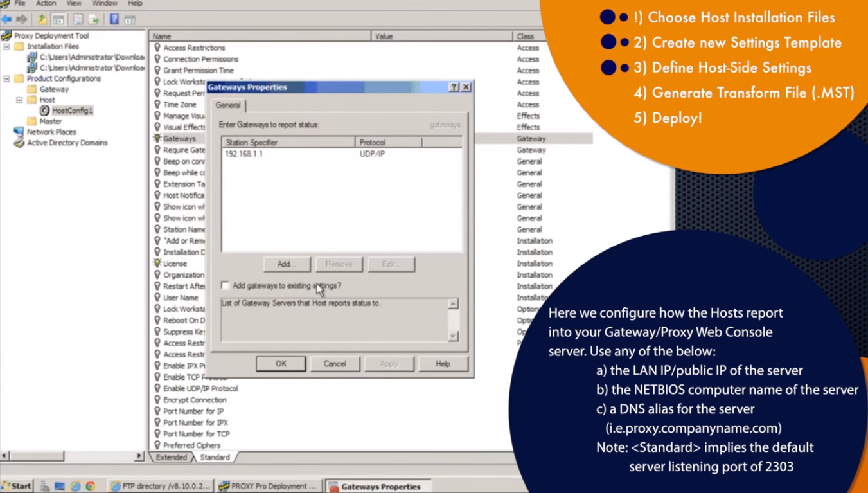Screen dimensions: 868x493
Task: Open the Windows Start menu
Action: [x=15, y=486]
